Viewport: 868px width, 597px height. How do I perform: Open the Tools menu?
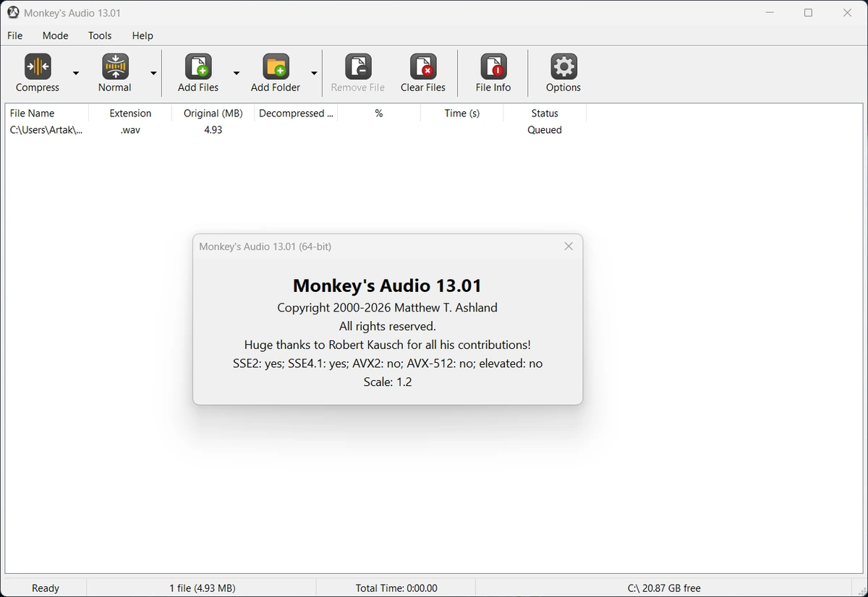point(100,35)
